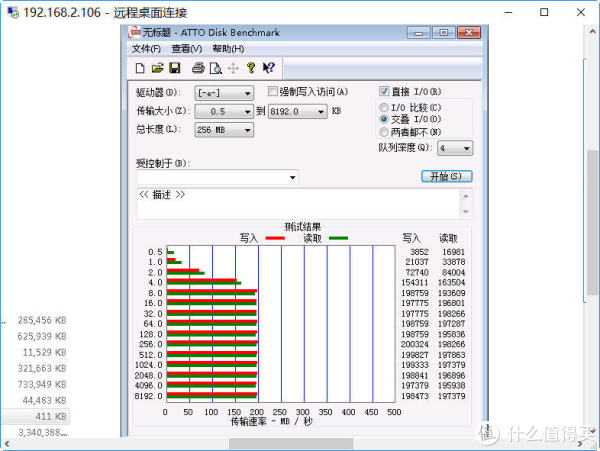This screenshot has height=451, width=600.
Task: Click description box scroll down arrow
Action: point(466,211)
